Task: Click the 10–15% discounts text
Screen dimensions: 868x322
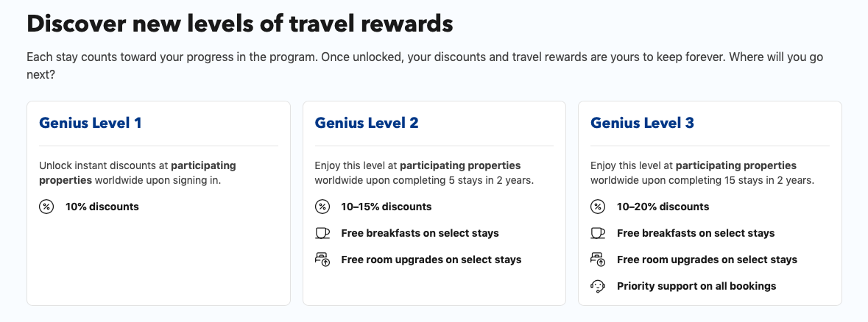Action: [x=386, y=207]
